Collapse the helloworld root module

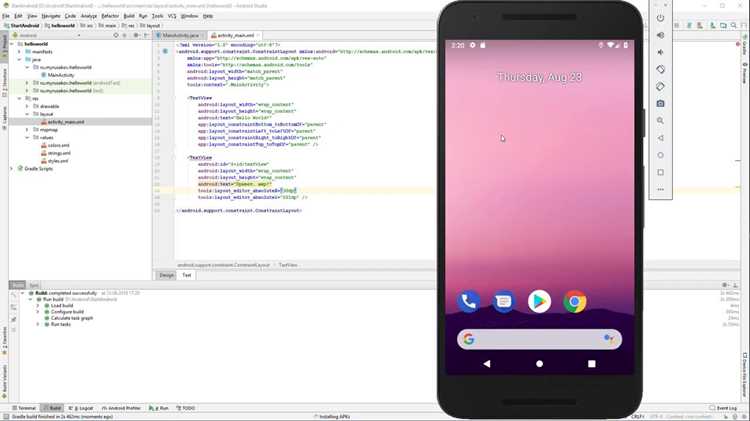12,44
